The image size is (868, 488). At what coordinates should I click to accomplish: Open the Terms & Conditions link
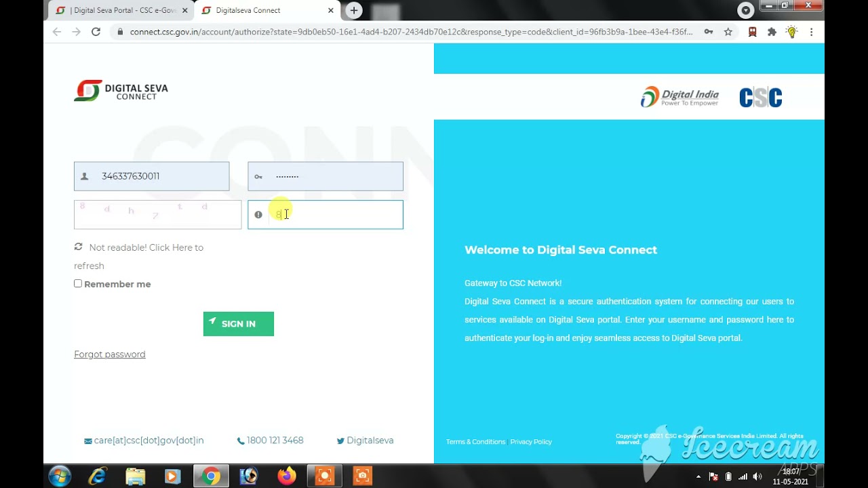click(x=475, y=442)
